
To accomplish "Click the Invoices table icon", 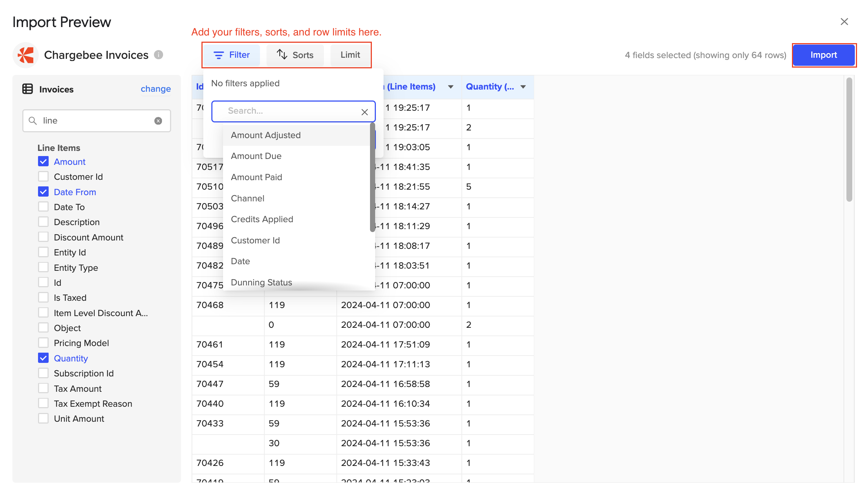I will coord(28,89).
